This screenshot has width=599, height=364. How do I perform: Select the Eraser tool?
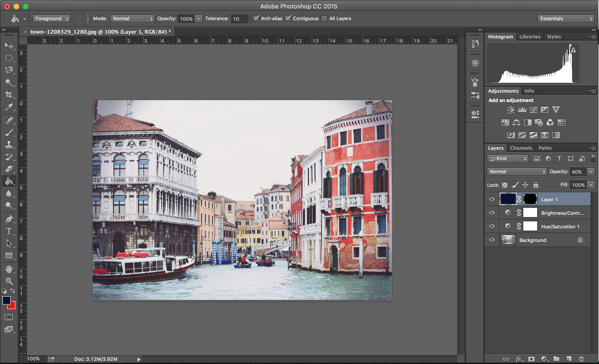(9, 169)
